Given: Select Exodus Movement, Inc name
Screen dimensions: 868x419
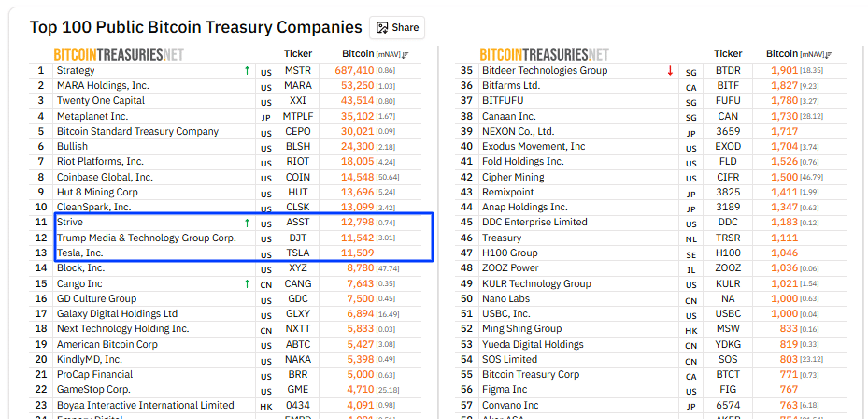Looking at the screenshot, I should pos(534,146).
